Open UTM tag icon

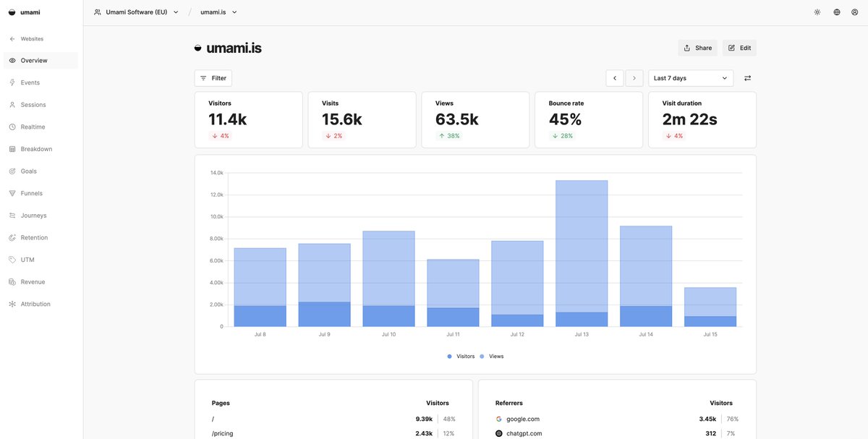pos(12,260)
